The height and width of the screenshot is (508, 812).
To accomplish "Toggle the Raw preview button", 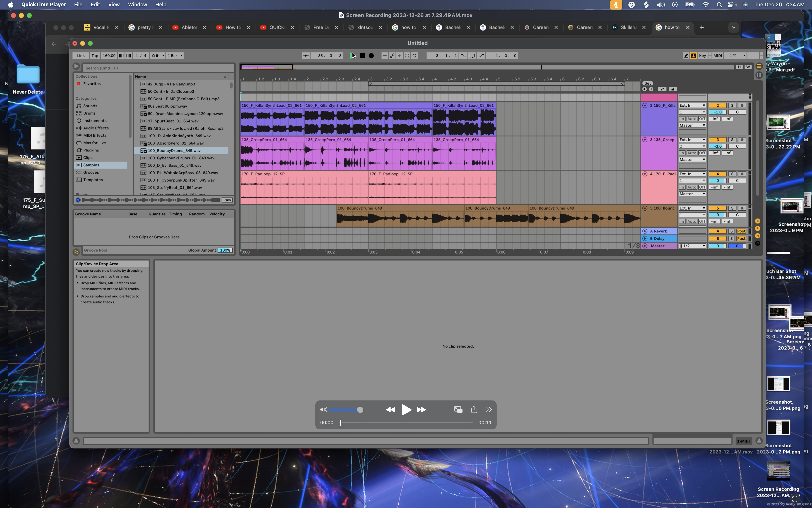I will pos(227,200).
